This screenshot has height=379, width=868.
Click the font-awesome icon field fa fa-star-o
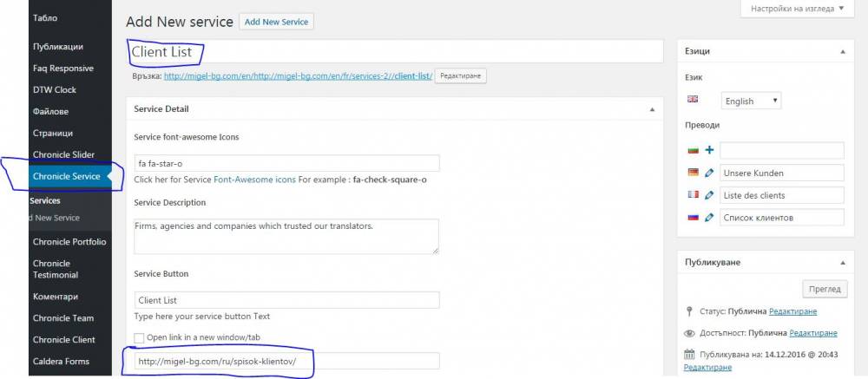pos(286,163)
